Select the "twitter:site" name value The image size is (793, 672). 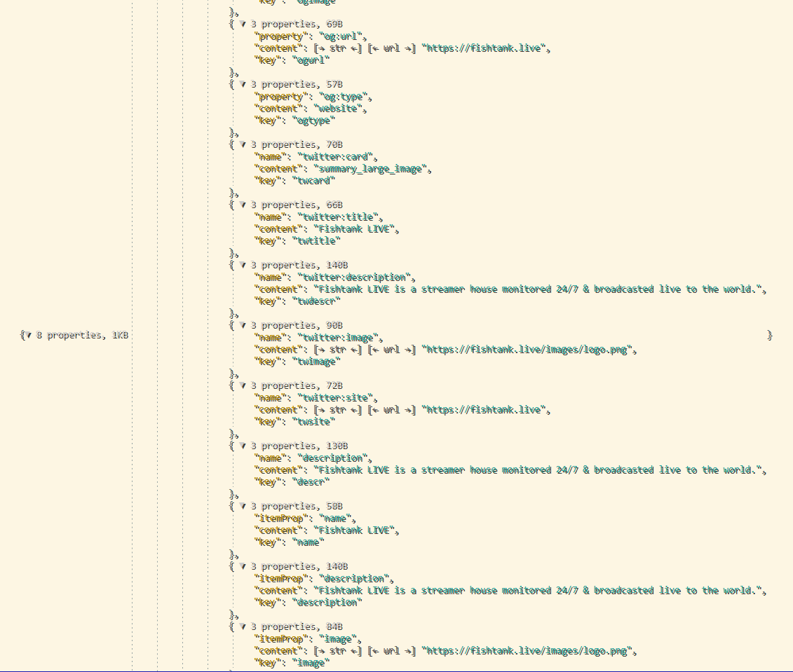(335, 397)
